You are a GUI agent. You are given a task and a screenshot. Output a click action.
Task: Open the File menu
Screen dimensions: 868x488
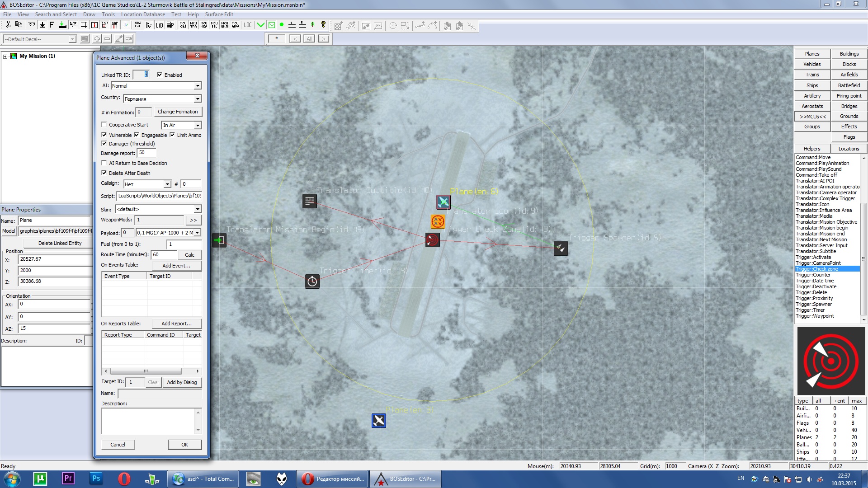coord(7,14)
